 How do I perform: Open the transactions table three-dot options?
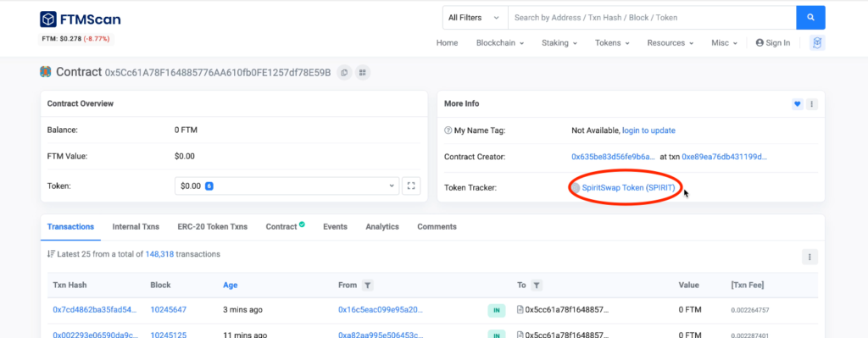tap(810, 257)
